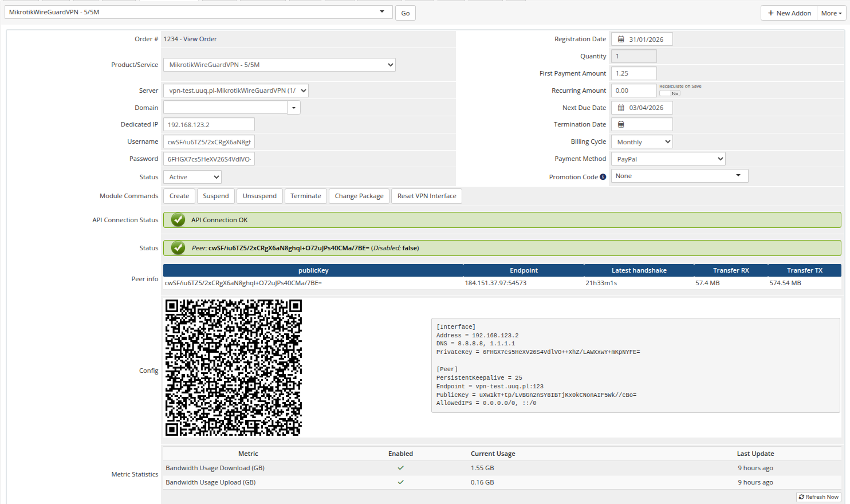The height and width of the screenshot is (504, 850).
Task: Click the green API Connection OK checkmark
Action: tap(178, 219)
